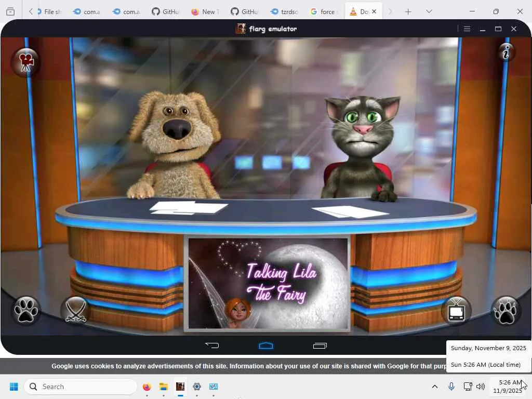Tap the TV set button
Screen dimensions: 532x399
point(456,311)
